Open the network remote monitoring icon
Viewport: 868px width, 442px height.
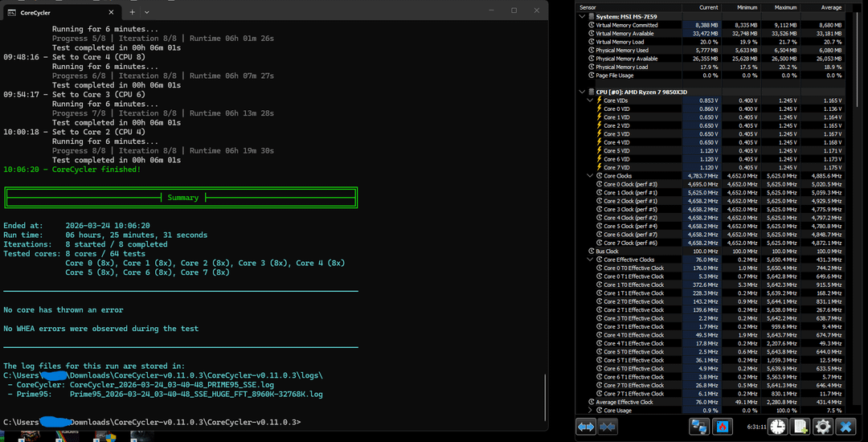(698, 427)
